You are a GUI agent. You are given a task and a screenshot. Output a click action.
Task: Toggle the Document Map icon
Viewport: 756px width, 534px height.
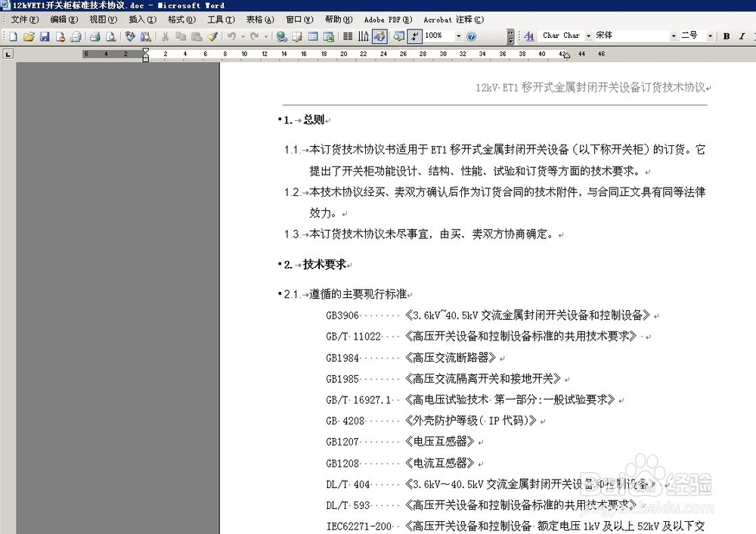click(398, 36)
